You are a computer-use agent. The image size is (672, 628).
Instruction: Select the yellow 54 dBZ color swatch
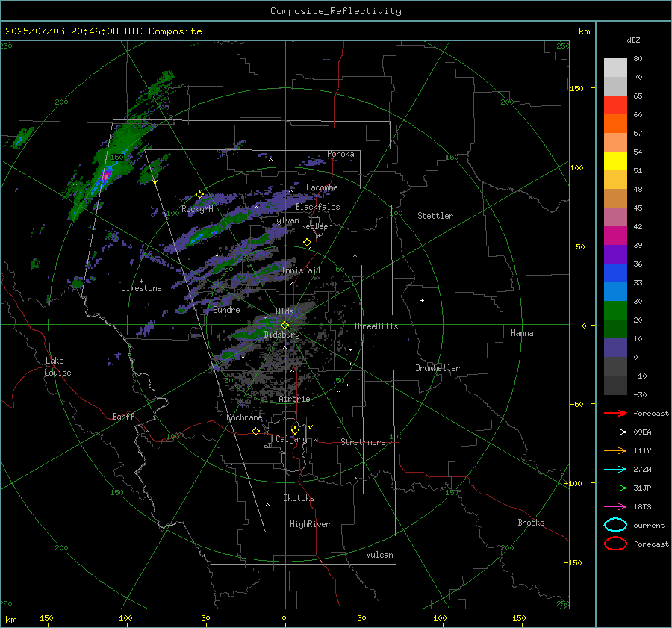(x=615, y=161)
